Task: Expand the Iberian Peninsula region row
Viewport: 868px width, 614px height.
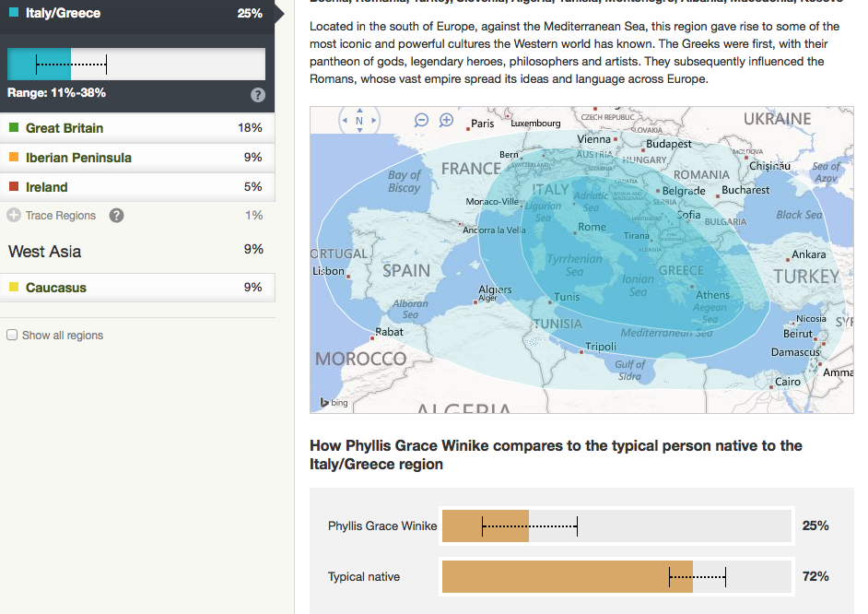Action: pos(137,158)
